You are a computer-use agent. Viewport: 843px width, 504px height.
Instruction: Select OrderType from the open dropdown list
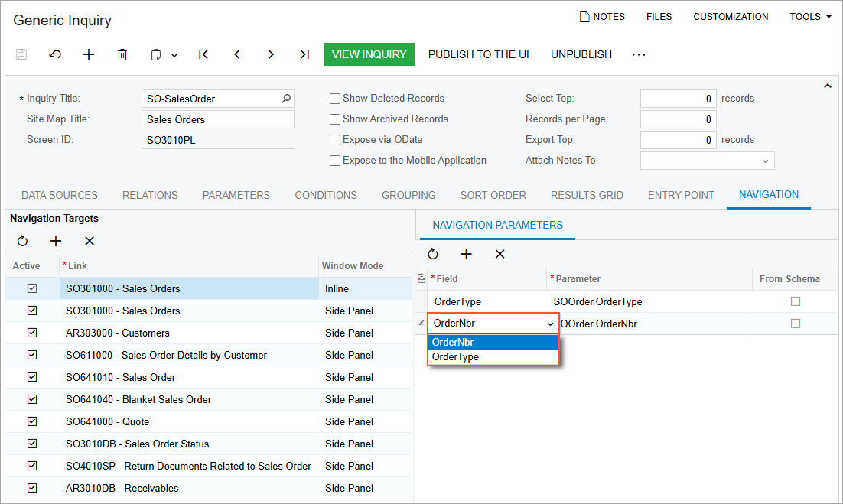tap(456, 357)
